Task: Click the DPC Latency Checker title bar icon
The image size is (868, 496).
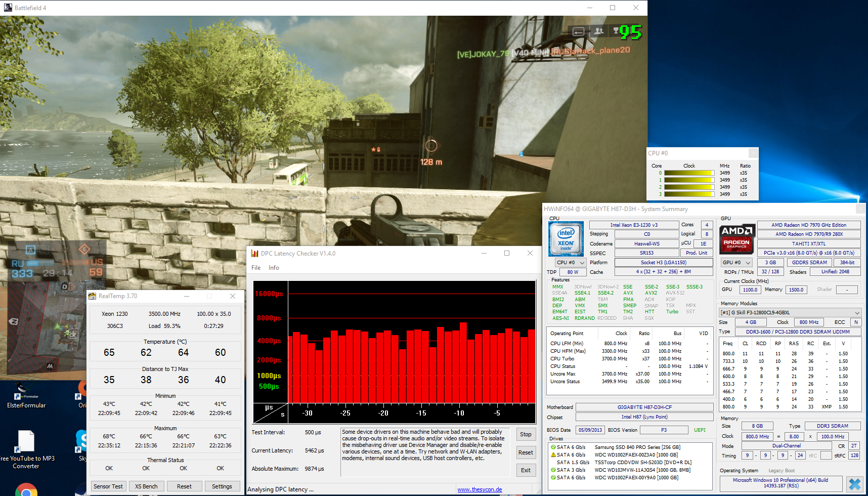Action: [254, 254]
